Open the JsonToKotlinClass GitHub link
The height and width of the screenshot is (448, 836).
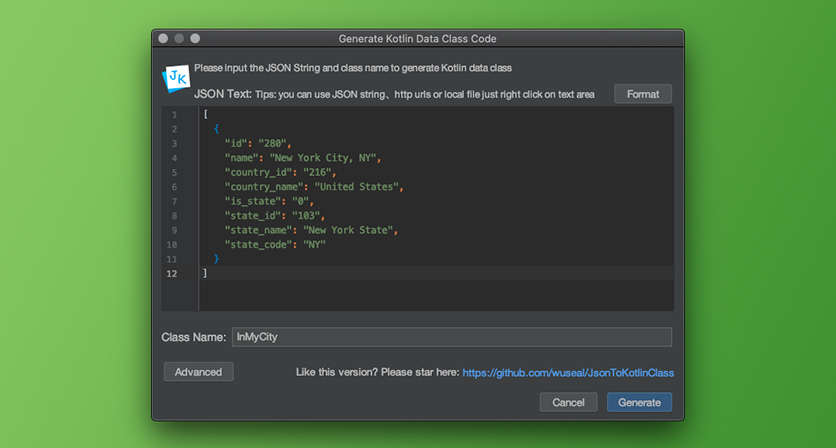coord(568,373)
